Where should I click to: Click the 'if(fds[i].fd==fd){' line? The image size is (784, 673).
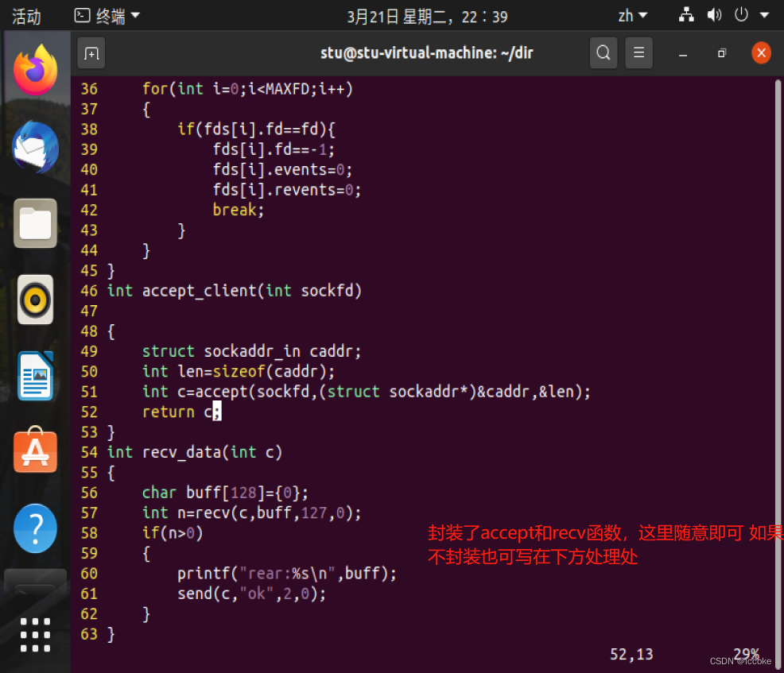257,130
